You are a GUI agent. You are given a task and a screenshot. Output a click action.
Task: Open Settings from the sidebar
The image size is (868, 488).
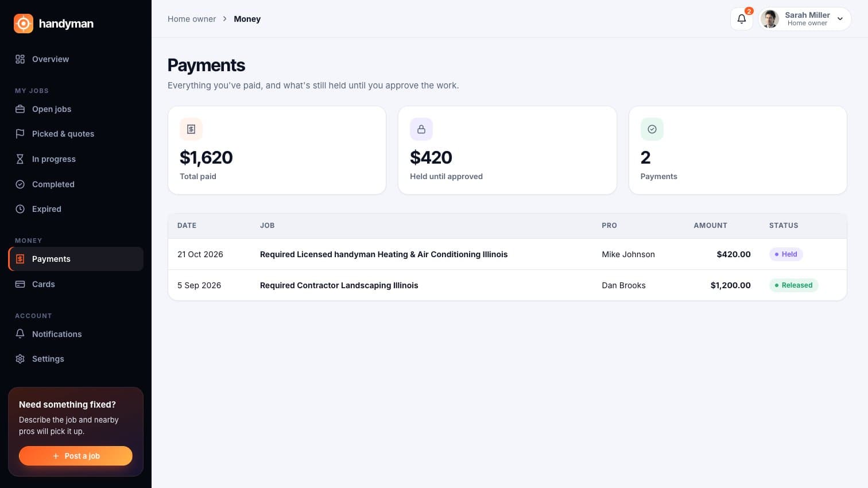pyautogui.click(x=76, y=359)
